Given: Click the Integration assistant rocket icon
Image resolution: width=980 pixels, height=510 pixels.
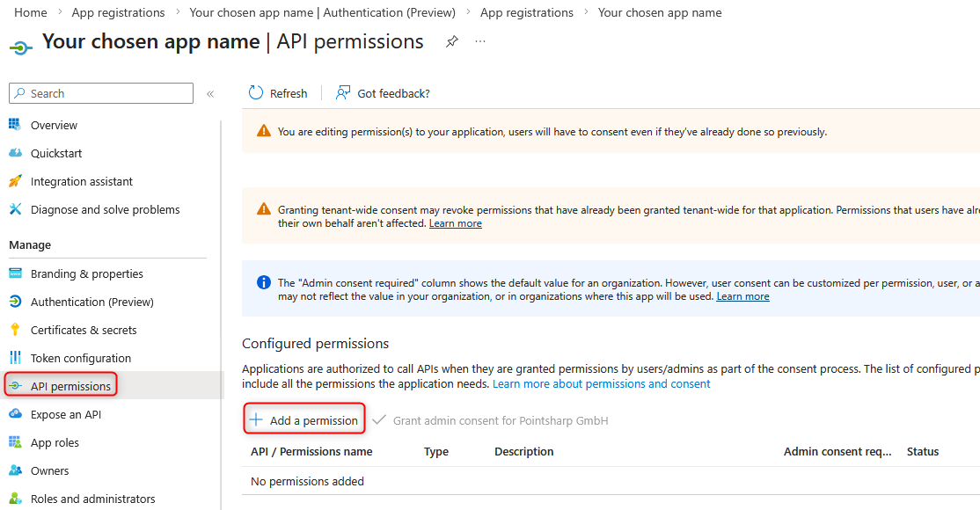Looking at the screenshot, I should 15,181.
